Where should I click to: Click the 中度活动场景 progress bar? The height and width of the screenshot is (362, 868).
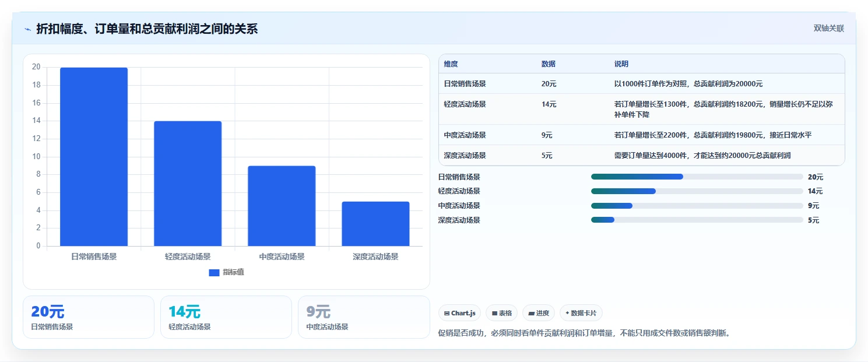(697, 206)
